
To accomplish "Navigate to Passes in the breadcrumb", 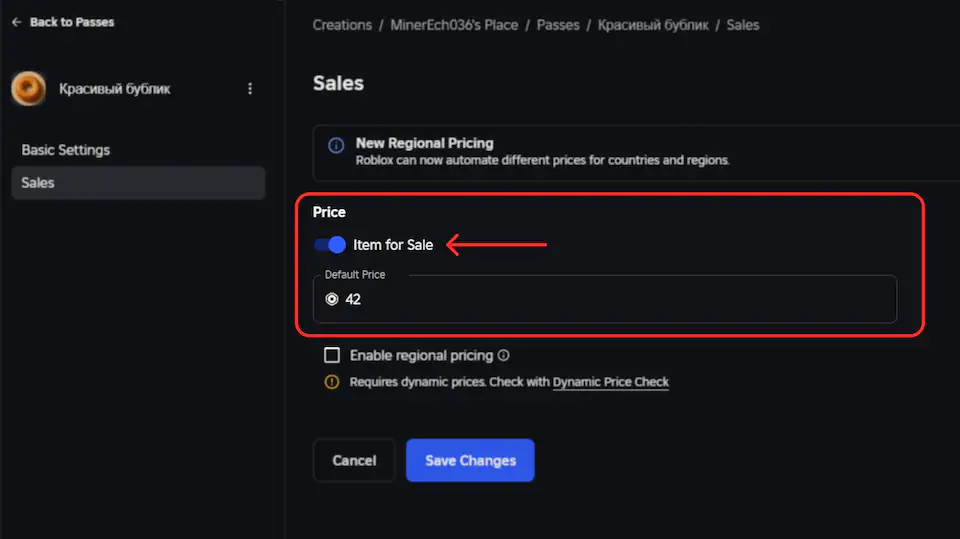I will 558,25.
